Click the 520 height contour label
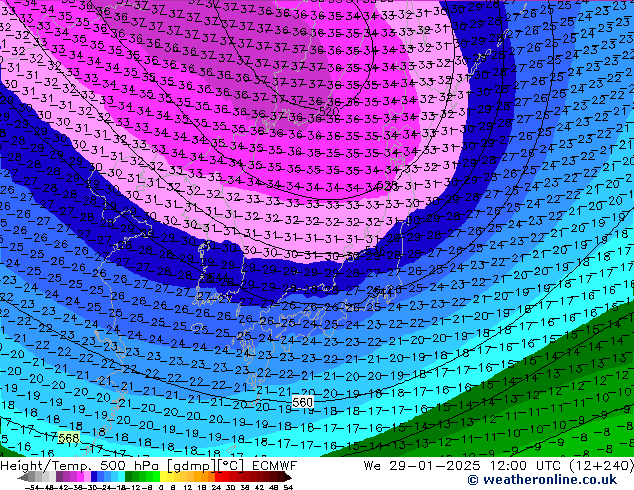This screenshot has width=634, height=490. (x=329, y=111)
